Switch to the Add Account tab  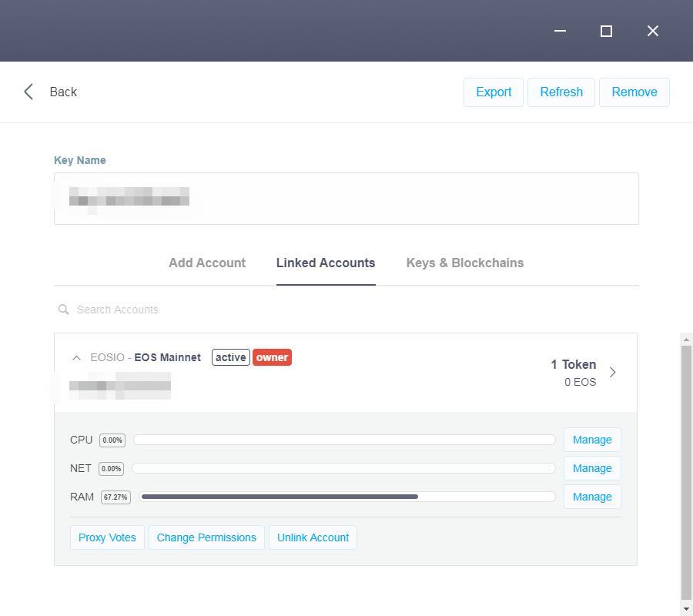click(x=207, y=263)
